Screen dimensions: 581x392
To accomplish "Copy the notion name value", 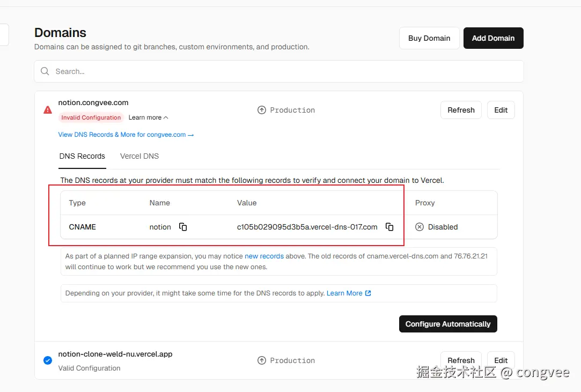I will pos(183,227).
